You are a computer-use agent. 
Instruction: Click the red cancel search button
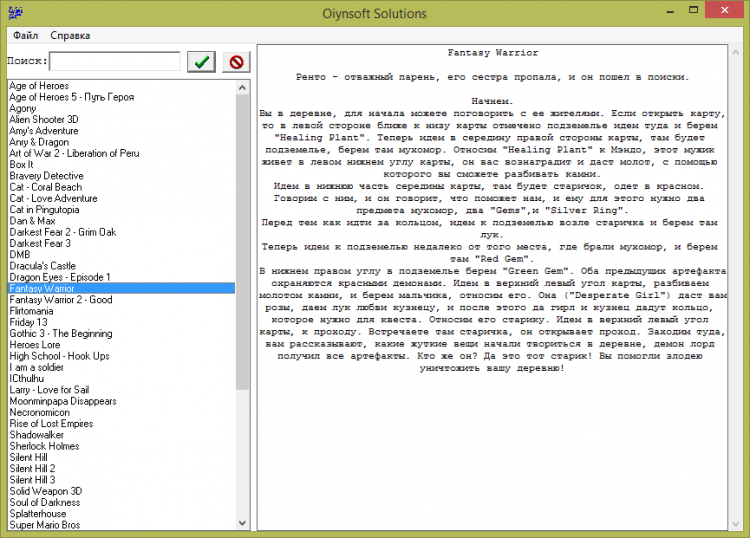[236, 62]
